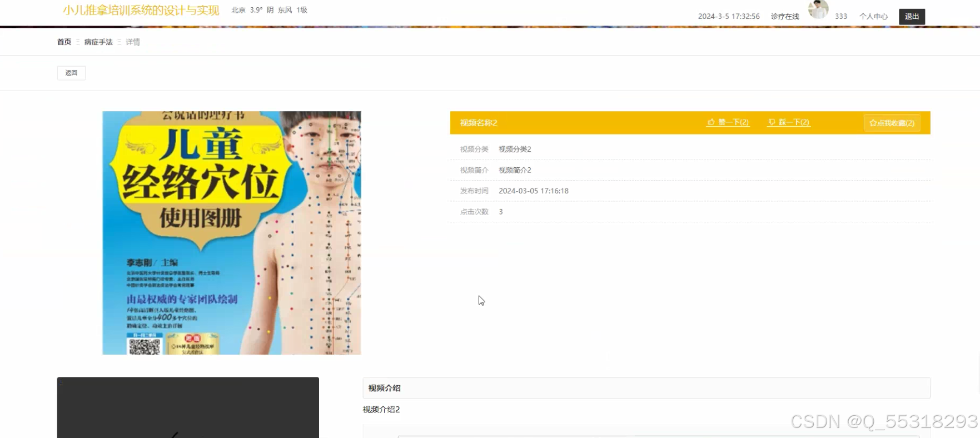
Task: Click the header date-time 2024-3-5 17:32:56
Action: coord(729,17)
